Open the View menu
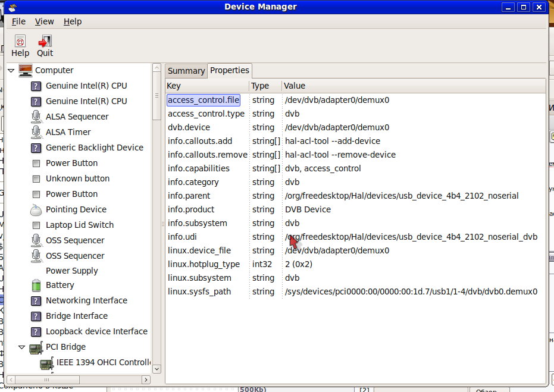 [44, 21]
